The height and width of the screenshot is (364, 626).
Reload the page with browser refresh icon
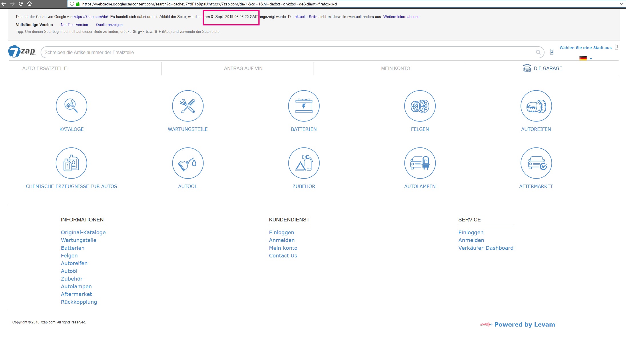[x=21, y=4]
